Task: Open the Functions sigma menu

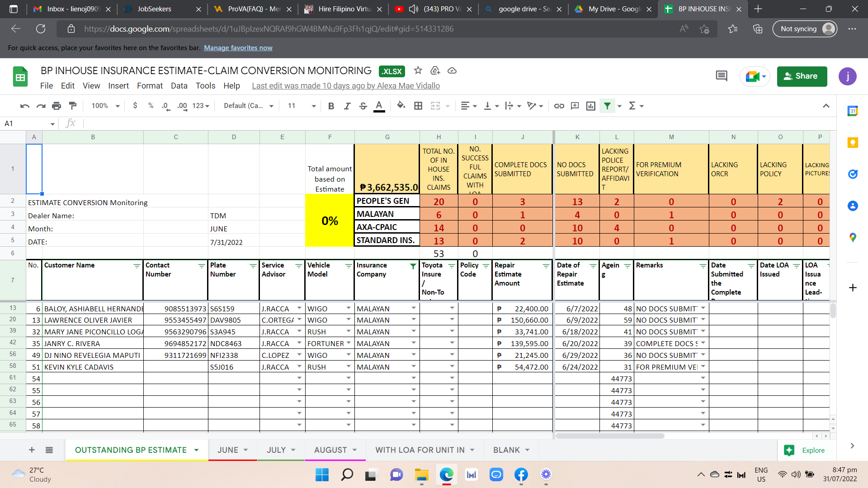Action: pyautogui.click(x=636, y=106)
